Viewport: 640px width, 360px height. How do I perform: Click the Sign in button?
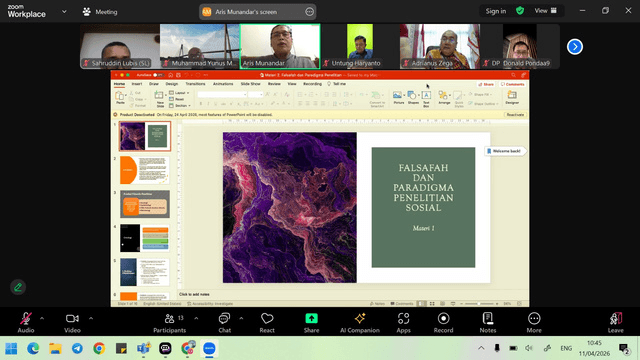(x=496, y=11)
